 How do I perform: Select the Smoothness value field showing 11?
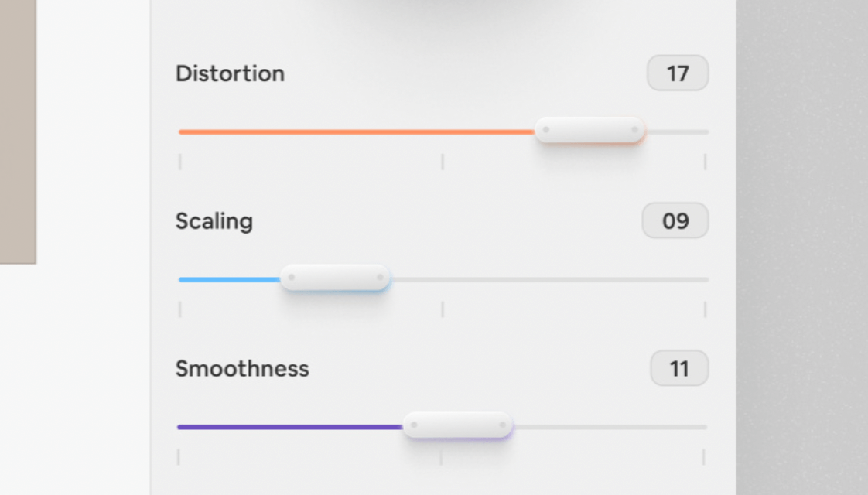679,368
